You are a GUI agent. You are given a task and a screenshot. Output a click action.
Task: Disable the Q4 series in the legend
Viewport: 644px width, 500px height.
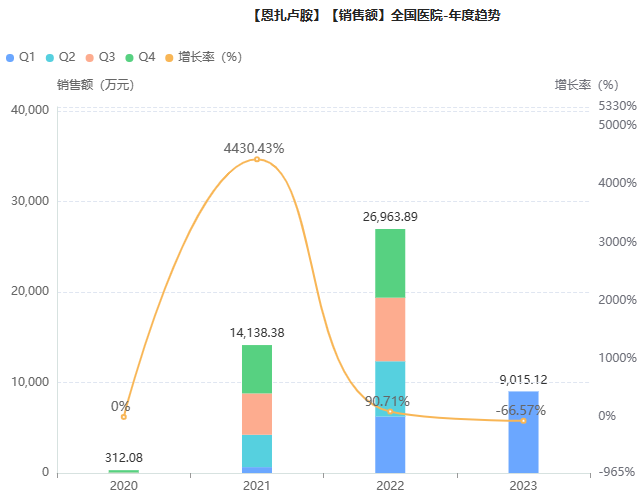click(140, 57)
